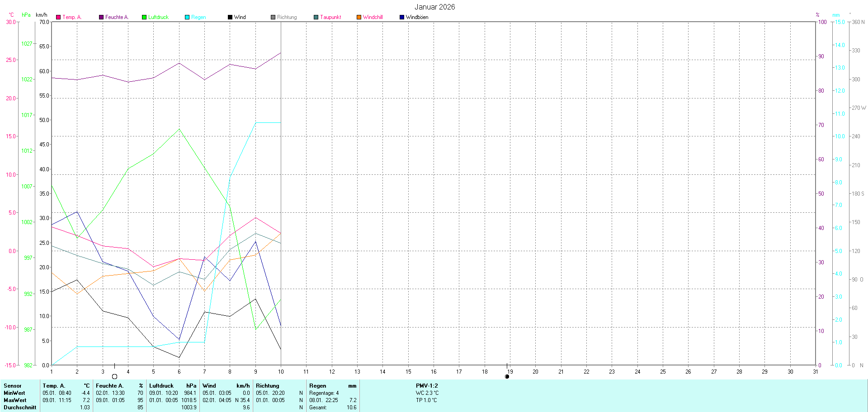
Task: Click the Durchschnitt row label
Action: pos(20,407)
